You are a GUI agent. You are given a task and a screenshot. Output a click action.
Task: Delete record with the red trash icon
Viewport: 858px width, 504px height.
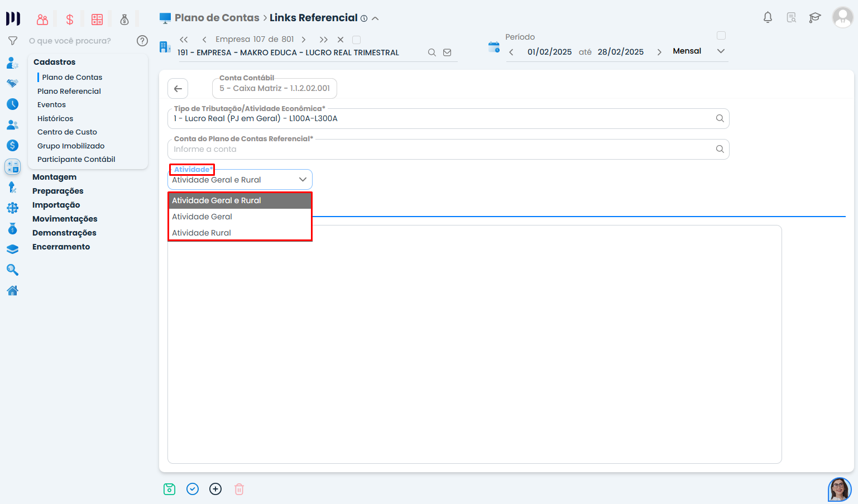click(x=239, y=489)
